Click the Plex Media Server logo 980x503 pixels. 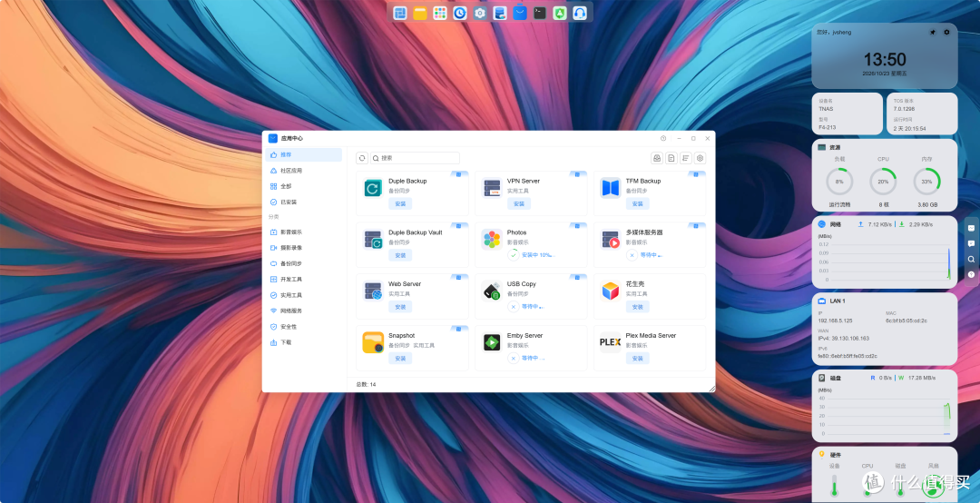(x=610, y=342)
